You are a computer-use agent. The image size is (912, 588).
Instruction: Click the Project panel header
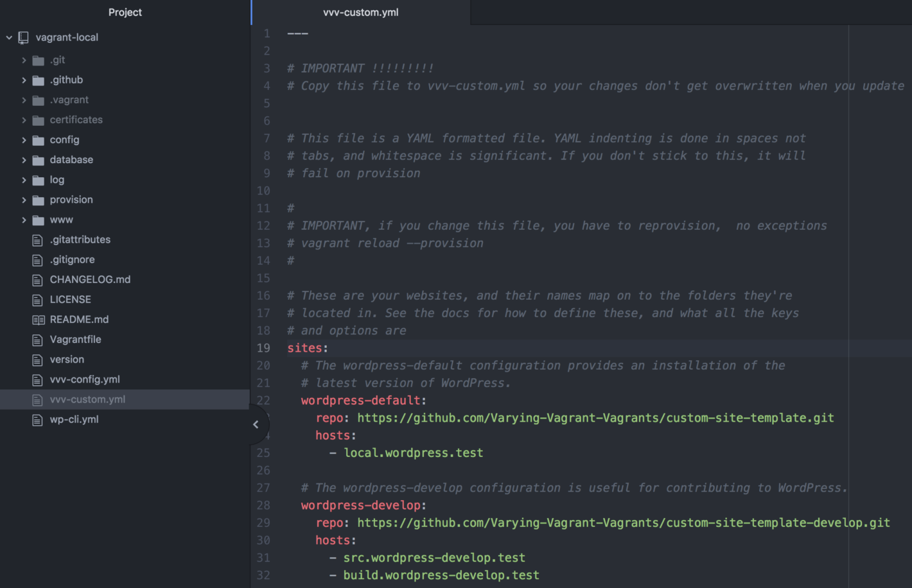tap(125, 12)
